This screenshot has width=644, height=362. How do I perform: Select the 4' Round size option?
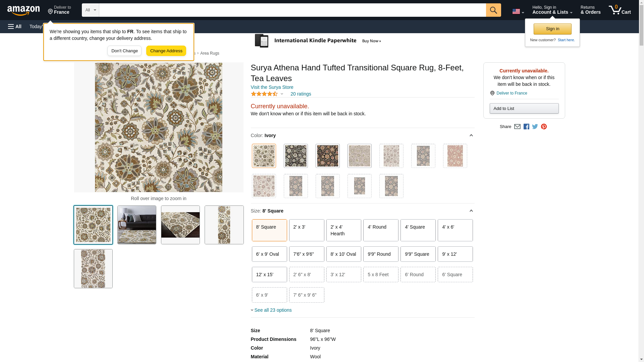pos(380,230)
